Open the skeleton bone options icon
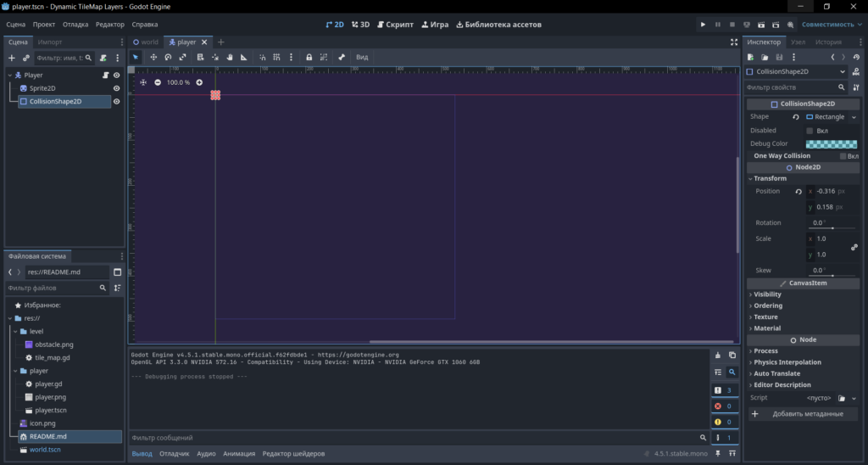 [x=342, y=57]
